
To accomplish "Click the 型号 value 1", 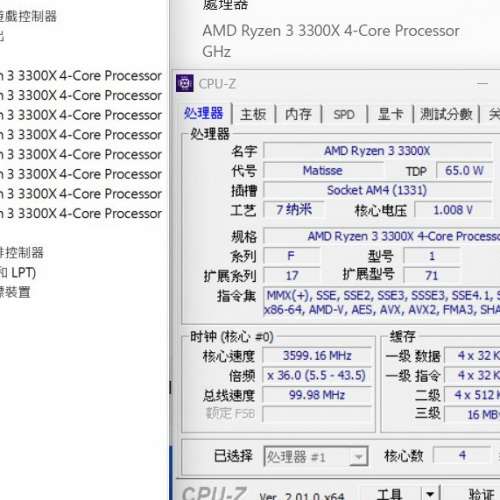I will [x=432, y=256].
